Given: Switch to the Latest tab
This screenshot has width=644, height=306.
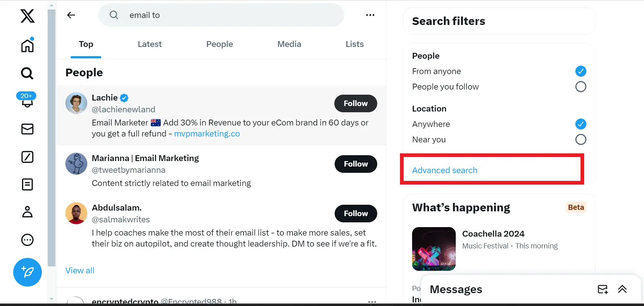Looking at the screenshot, I should click(150, 44).
